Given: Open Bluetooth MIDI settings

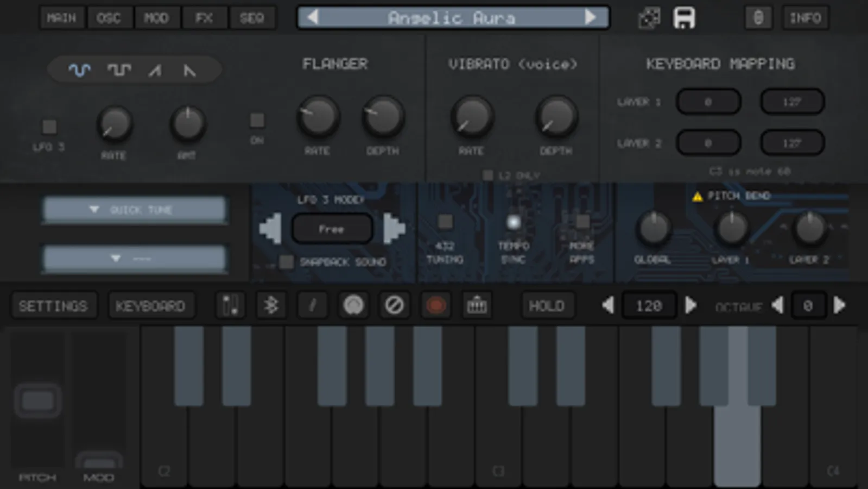Looking at the screenshot, I should pos(271,305).
